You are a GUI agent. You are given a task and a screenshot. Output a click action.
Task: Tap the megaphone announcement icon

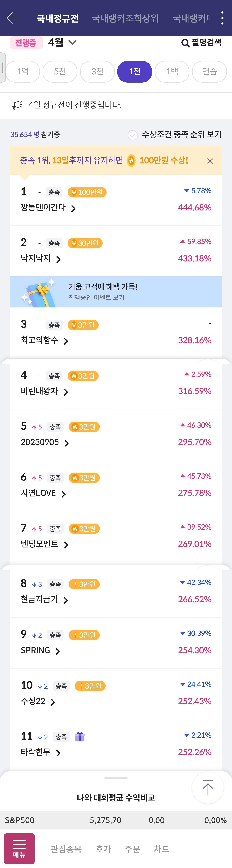pos(16,105)
